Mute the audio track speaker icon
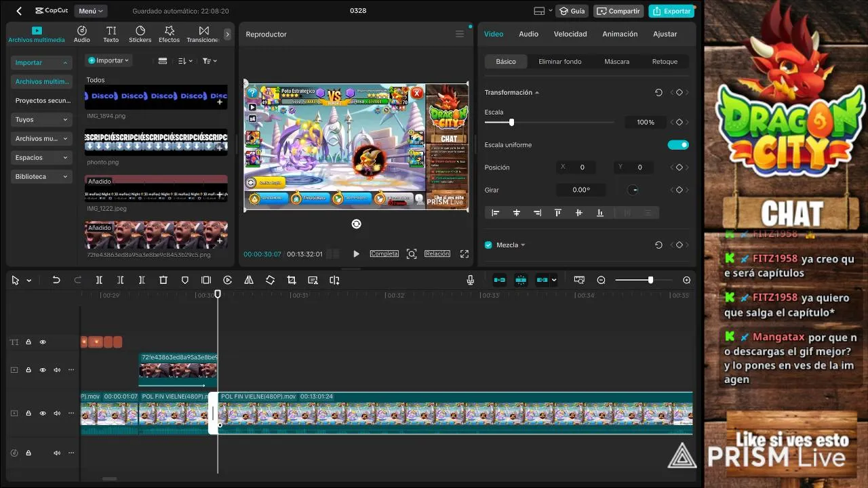Viewport: 868px width, 488px height. [57, 453]
